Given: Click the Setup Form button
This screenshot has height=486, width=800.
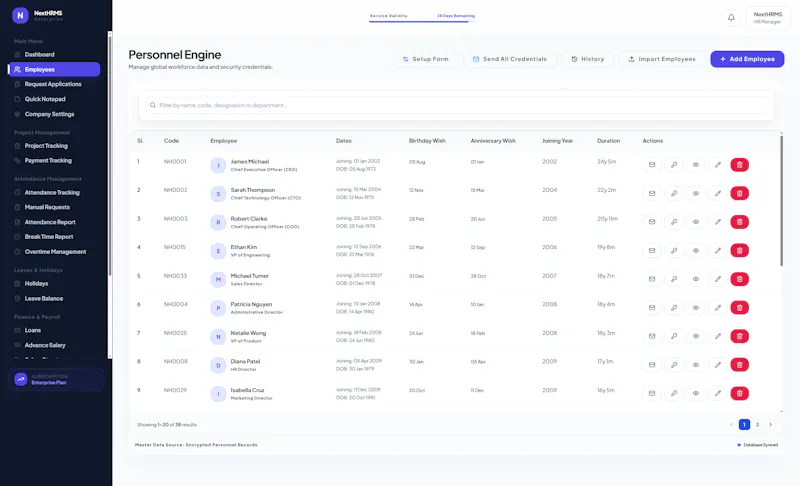Looking at the screenshot, I should pos(426,59).
